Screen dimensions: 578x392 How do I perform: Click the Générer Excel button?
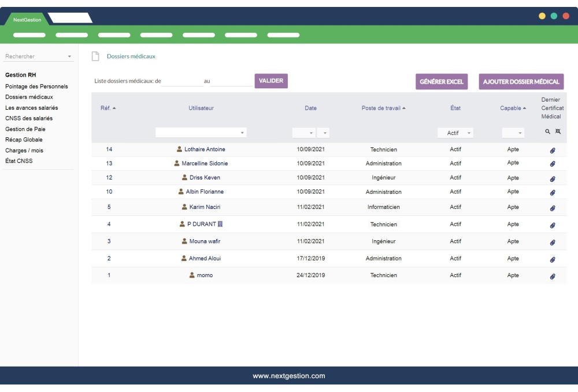click(442, 81)
